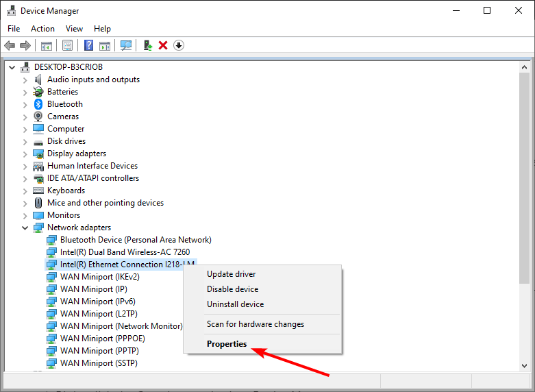Select WAN Miniport (IKEv2)
The image size is (535, 392).
click(x=100, y=277)
